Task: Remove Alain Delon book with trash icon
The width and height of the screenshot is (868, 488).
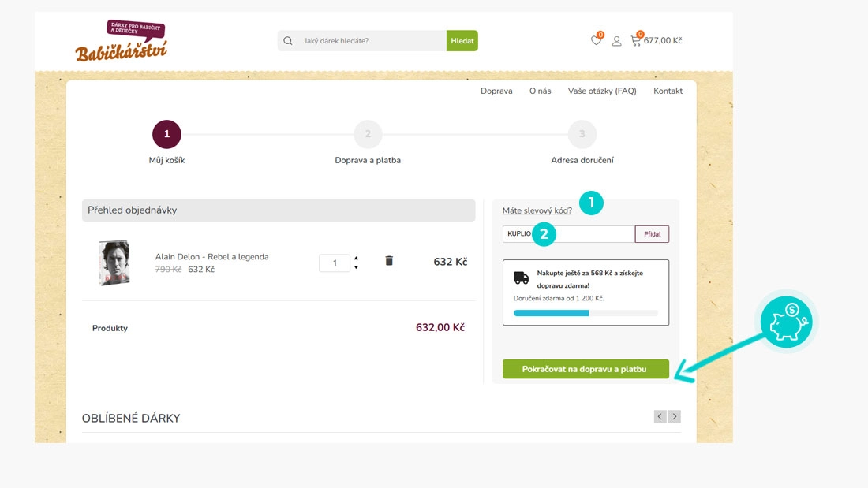Action: click(x=389, y=261)
